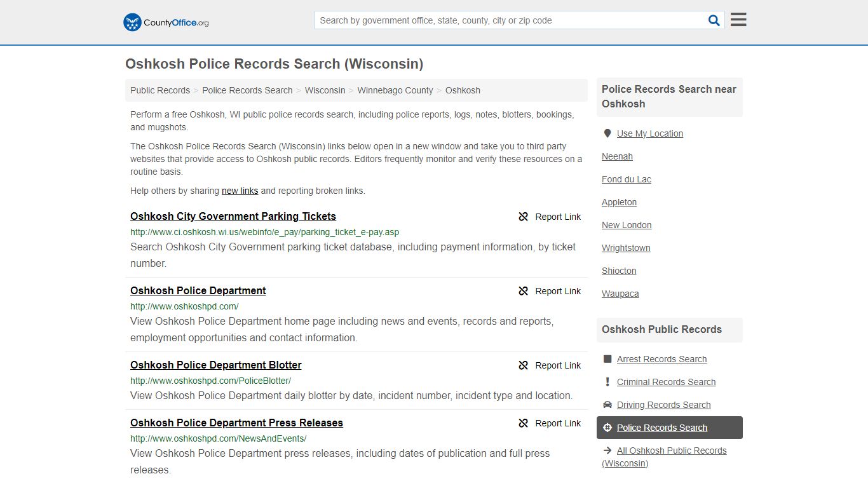Screen dimensions: 868x488
Task: Click Use My Location
Action: point(650,133)
